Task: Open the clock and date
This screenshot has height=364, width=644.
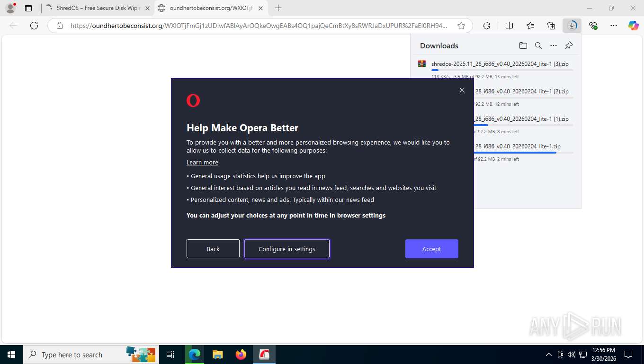Action: (x=604, y=355)
